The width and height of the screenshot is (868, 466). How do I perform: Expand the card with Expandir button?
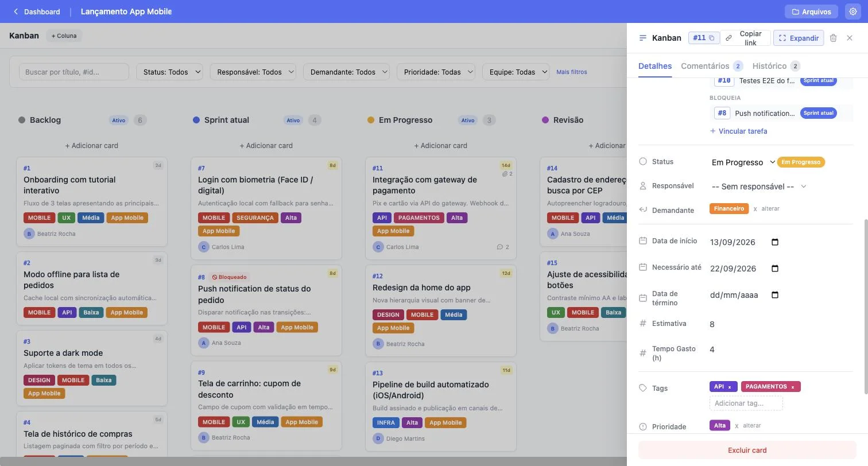pos(799,38)
